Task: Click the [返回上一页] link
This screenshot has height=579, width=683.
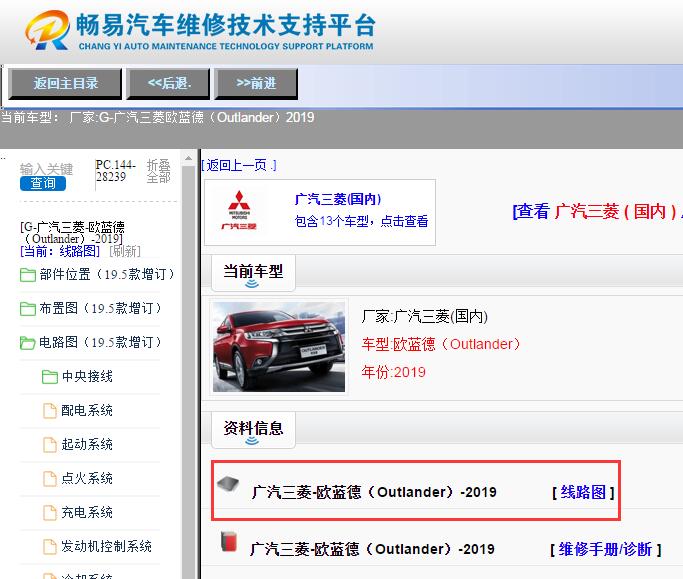Action: coord(239,166)
